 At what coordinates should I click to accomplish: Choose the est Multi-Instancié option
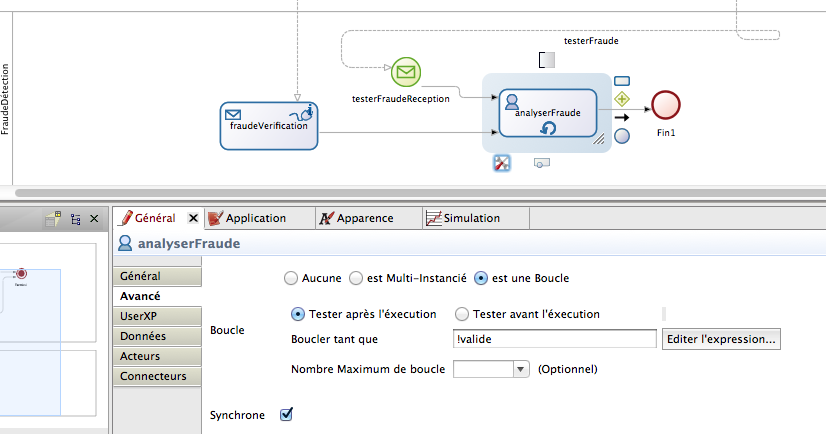(x=357, y=278)
